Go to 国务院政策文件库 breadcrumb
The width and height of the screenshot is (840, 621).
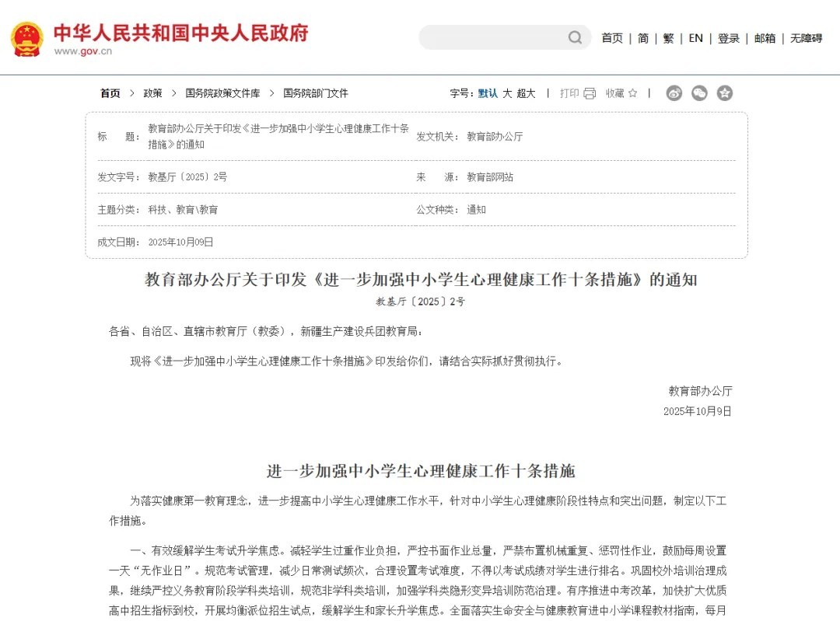223,93
